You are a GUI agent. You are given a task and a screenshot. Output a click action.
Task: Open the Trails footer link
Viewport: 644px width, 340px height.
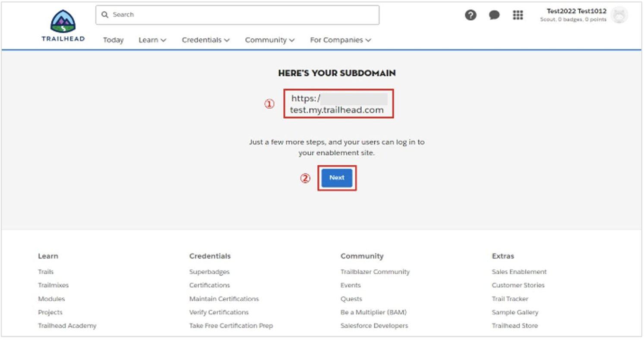[46, 272]
